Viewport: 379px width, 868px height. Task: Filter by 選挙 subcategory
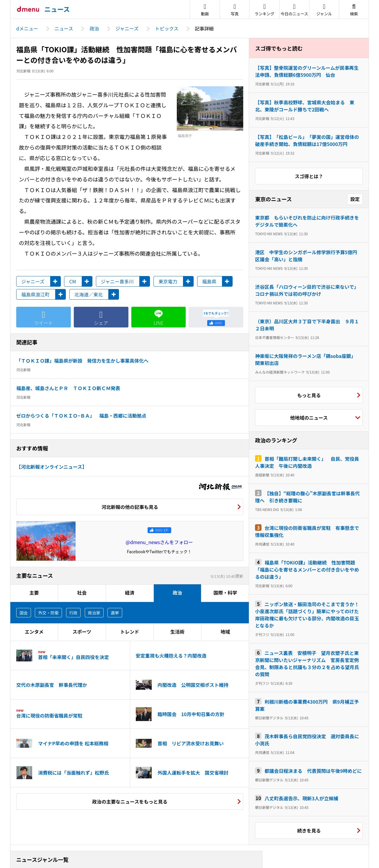coord(115,613)
